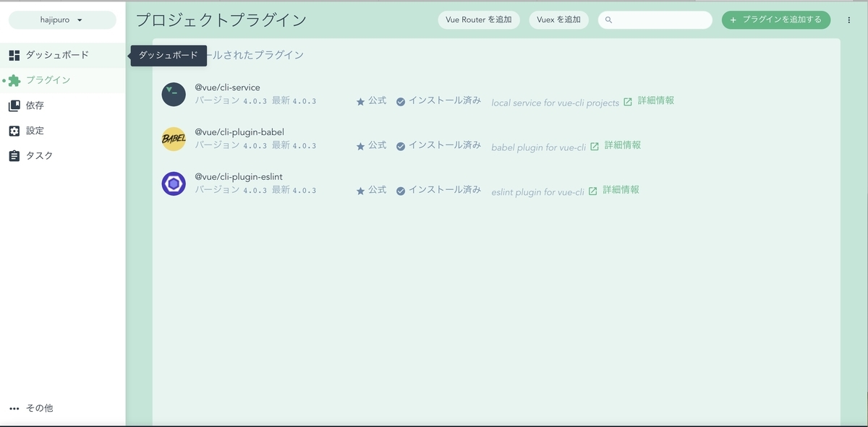Click インストール済み label in cli-plugin-eslint row
868x427 pixels.
point(445,190)
